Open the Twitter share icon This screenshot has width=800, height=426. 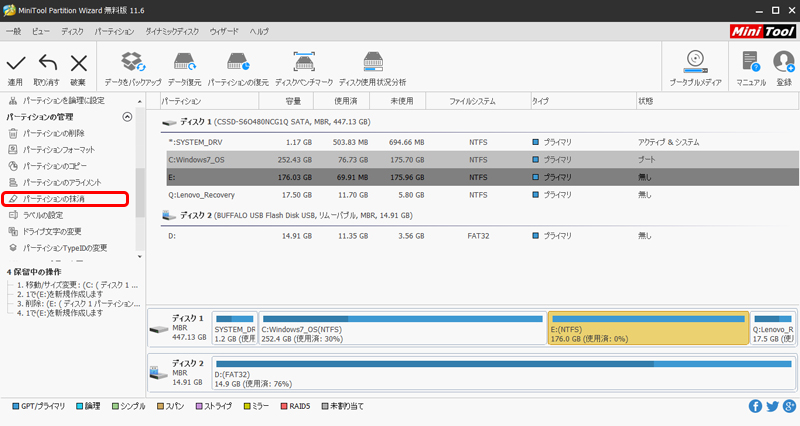pos(772,406)
